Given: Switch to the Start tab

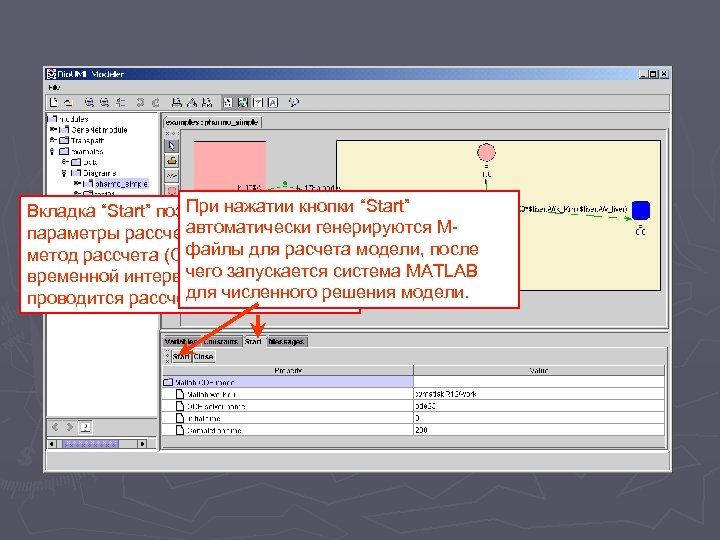Looking at the screenshot, I should click(253, 342).
